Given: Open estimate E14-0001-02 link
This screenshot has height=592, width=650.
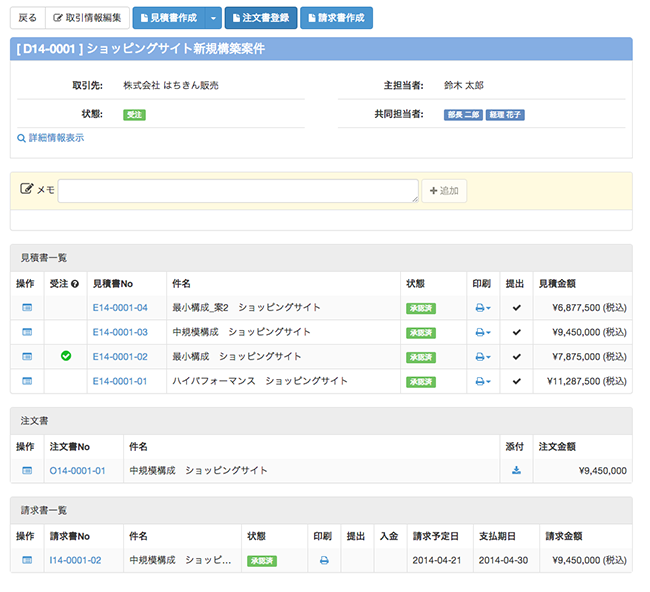Looking at the screenshot, I should [x=120, y=357].
